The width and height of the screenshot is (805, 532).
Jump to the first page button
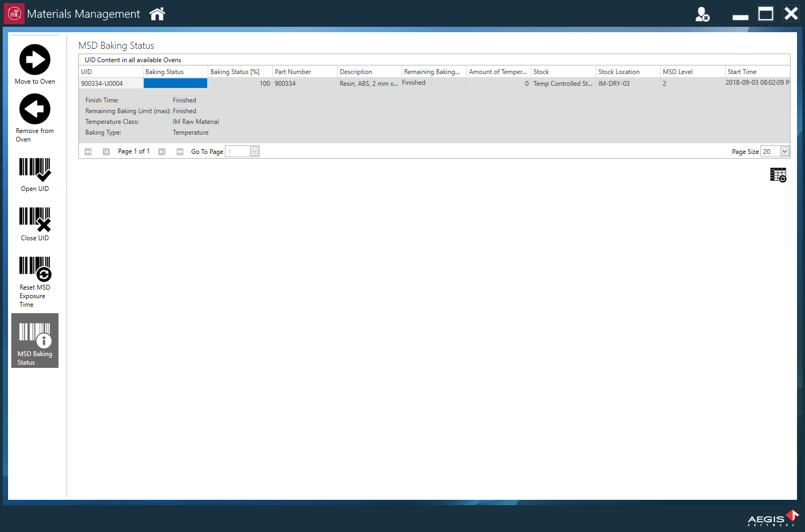(88, 152)
